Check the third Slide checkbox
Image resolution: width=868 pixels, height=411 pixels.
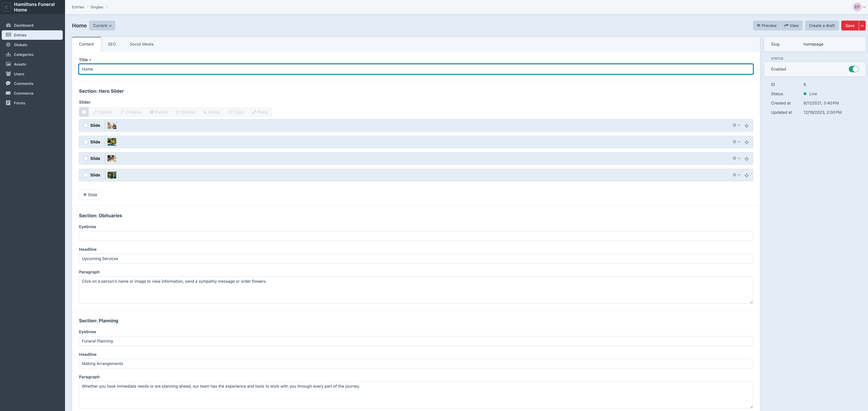(86, 158)
